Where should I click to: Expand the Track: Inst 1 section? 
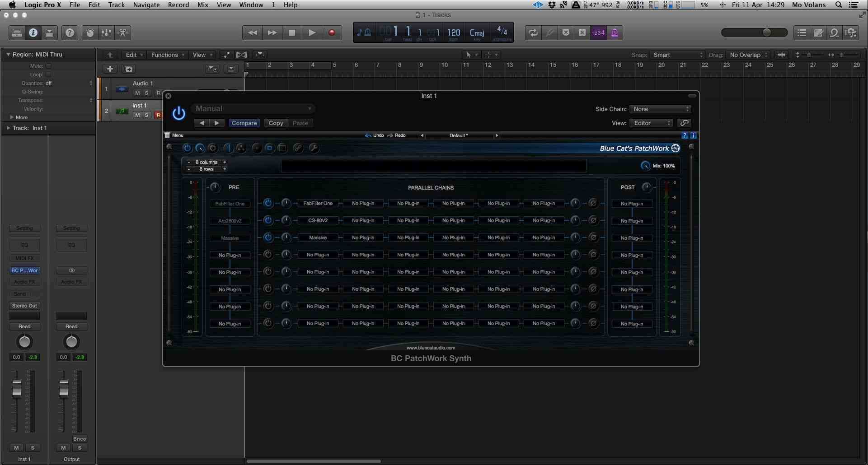pos(8,128)
